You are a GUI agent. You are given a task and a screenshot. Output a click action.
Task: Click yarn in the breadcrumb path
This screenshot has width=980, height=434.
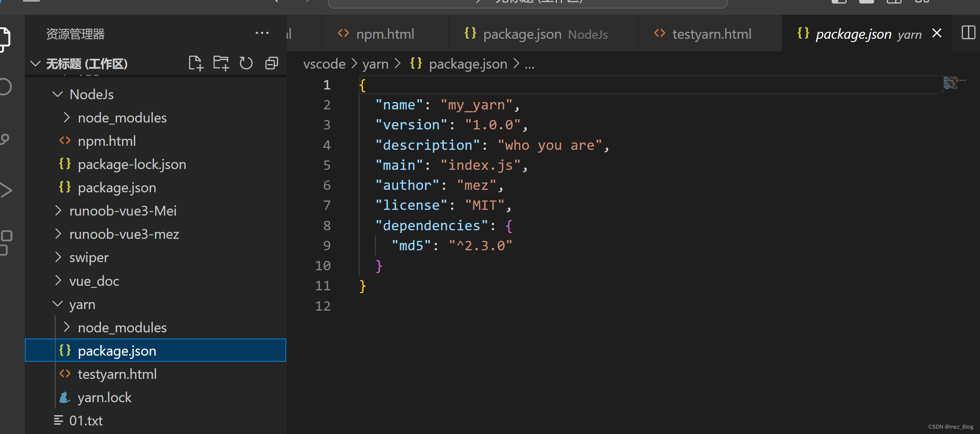[x=375, y=64]
